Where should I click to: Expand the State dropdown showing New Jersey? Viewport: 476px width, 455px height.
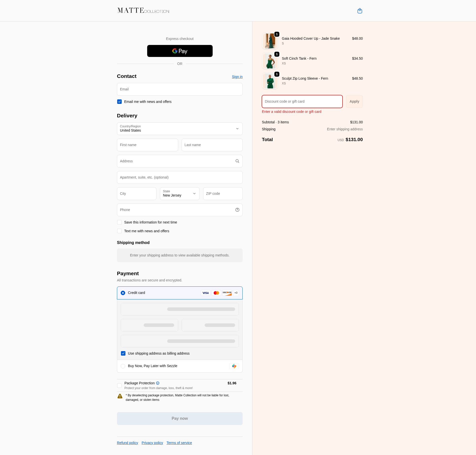coord(180,194)
